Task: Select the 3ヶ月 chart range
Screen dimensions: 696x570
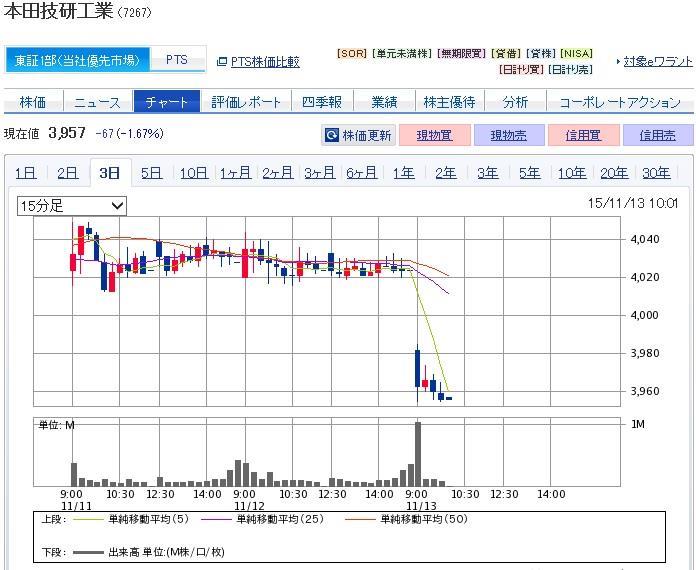Action: [320, 172]
